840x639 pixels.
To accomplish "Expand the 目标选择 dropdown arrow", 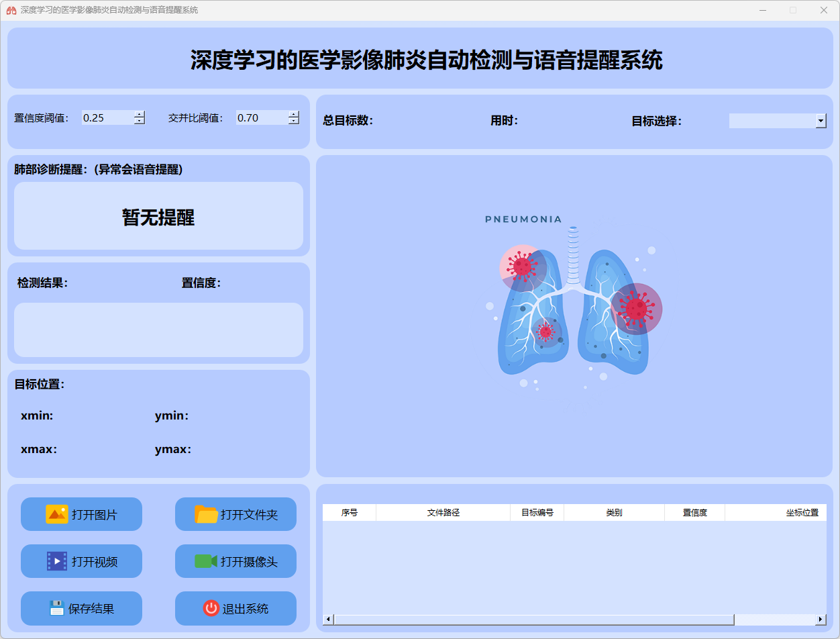I will click(x=821, y=121).
